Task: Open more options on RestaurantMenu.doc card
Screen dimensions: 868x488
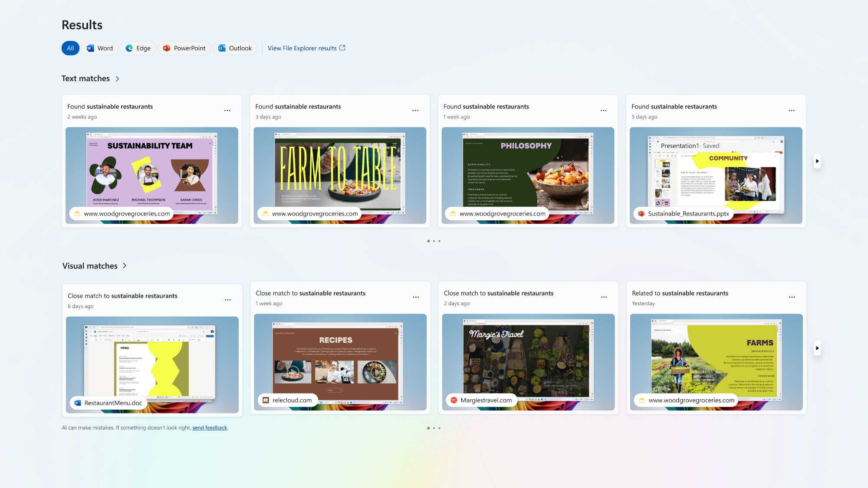Action: 228,300
